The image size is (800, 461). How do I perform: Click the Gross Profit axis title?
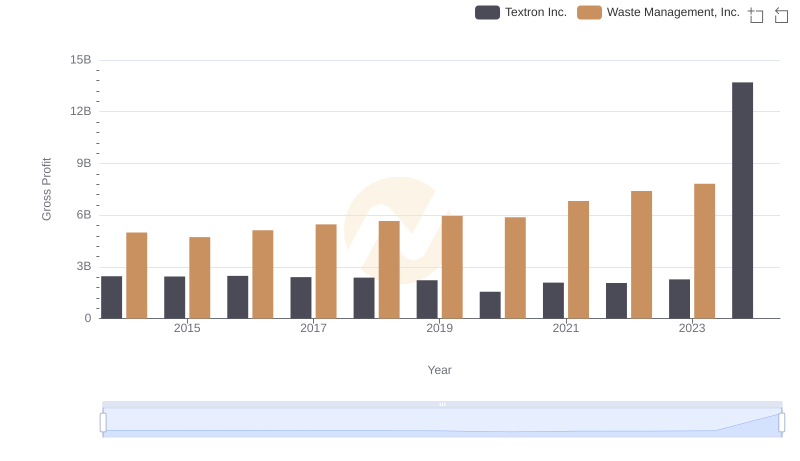point(46,189)
